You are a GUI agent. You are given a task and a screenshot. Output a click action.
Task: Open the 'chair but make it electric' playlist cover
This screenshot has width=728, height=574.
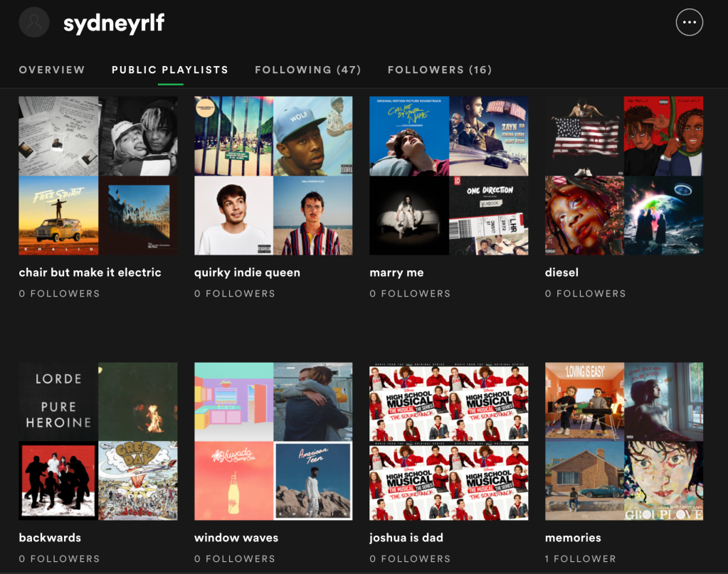(x=98, y=176)
